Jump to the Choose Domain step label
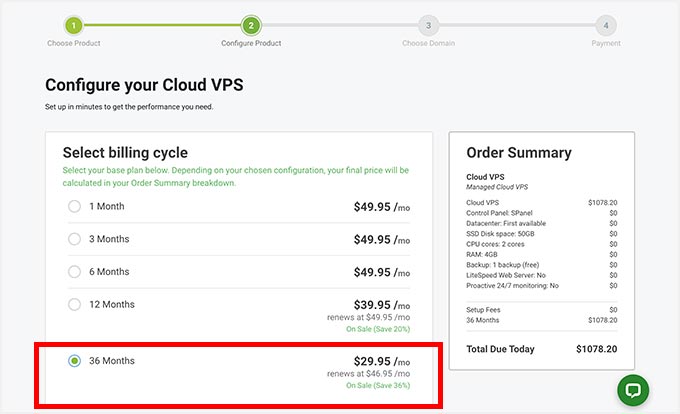This screenshot has width=680, height=414. coord(428,44)
